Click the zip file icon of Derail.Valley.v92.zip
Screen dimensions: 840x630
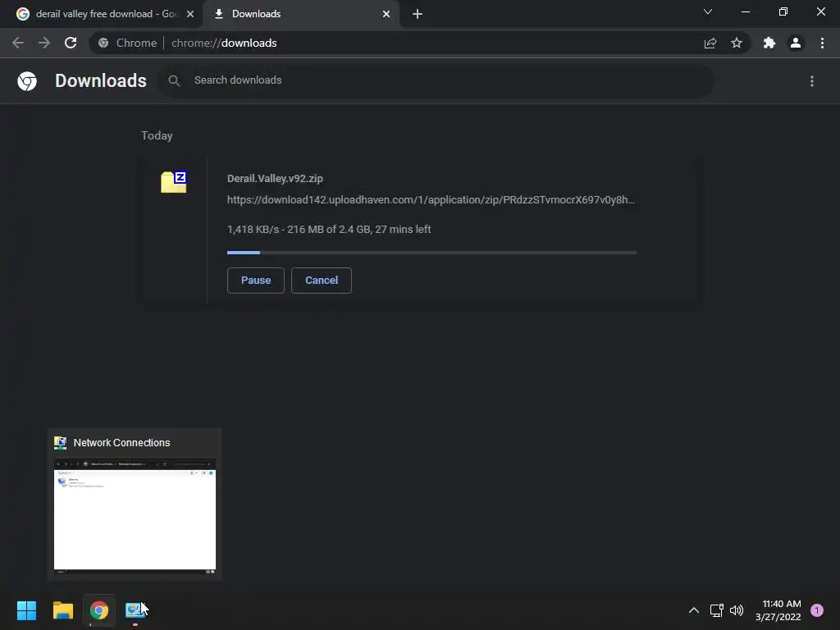pos(174,182)
